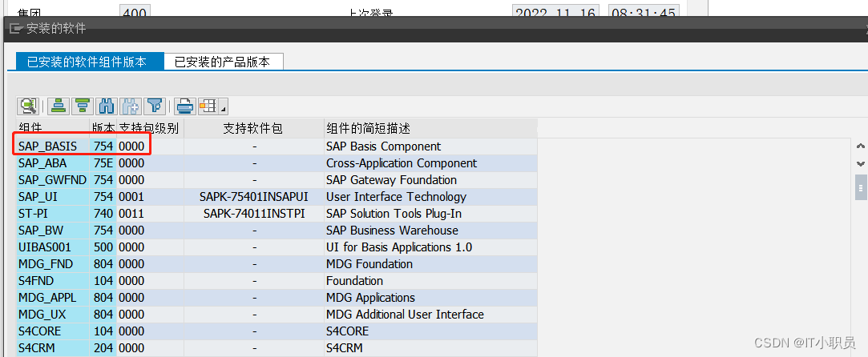The height and width of the screenshot is (357, 868).
Task: Click version 740 in ST-PI row
Action: [x=103, y=213]
